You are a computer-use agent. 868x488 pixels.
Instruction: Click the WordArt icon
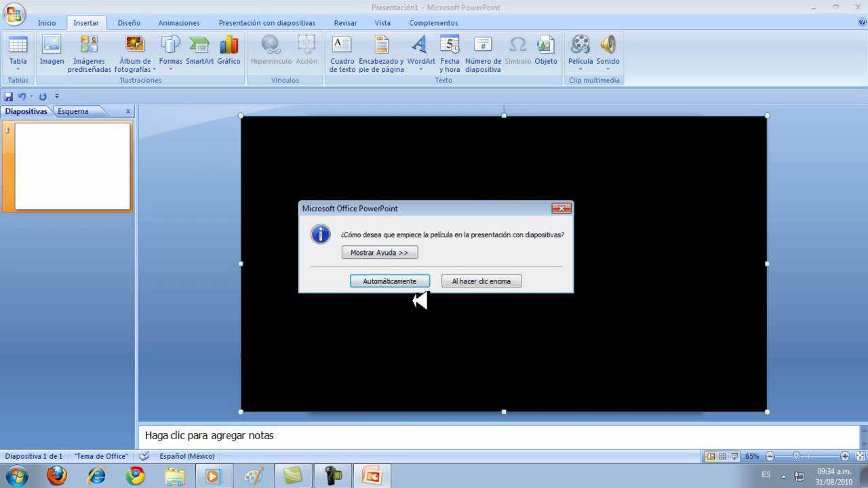pyautogui.click(x=420, y=45)
